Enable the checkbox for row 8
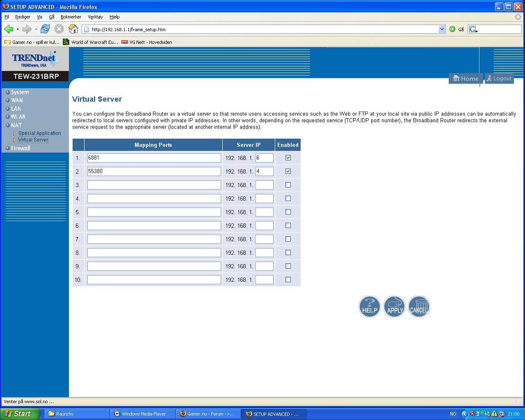 click(288, 252)
